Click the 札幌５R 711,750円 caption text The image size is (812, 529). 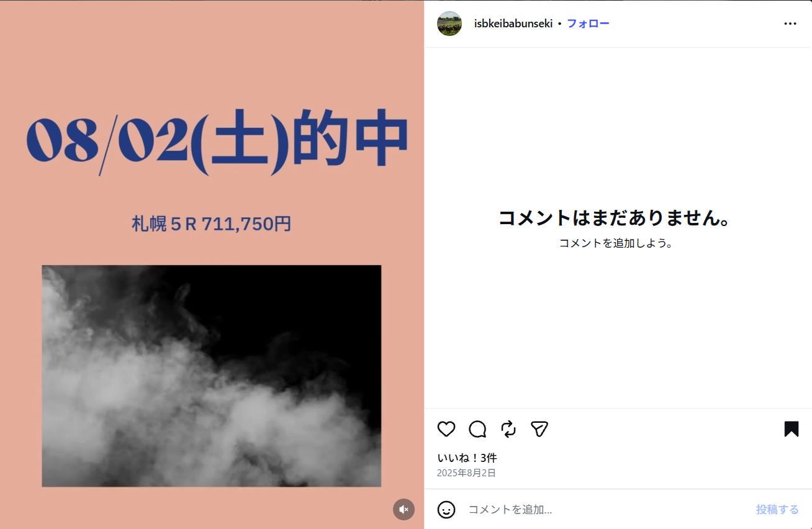pos(212,224)
